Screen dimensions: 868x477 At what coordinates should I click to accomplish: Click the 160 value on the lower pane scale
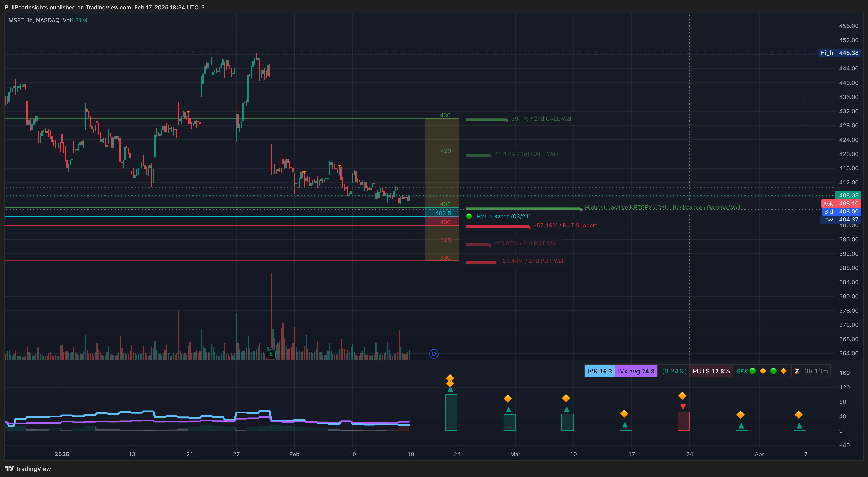844,373
